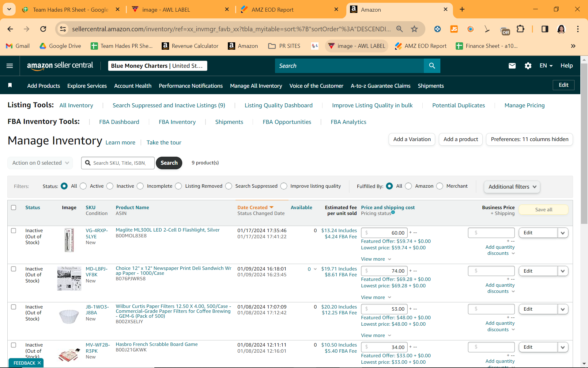The width and height of the screenshot is (588, 368).
Task: Open a new browser tab with plus icon
Action: pyautogui.click(x=462, y=10)
